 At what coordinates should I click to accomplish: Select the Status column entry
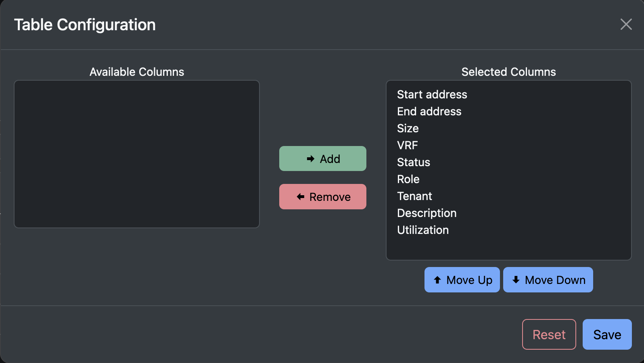click(x=413, y=162)
